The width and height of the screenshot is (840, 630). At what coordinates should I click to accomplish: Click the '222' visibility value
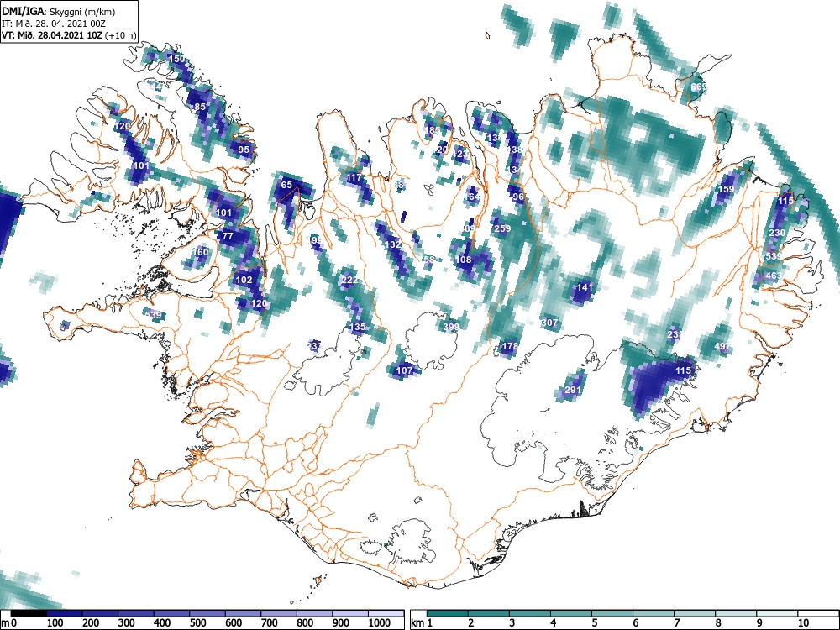[x=349, y=280]
